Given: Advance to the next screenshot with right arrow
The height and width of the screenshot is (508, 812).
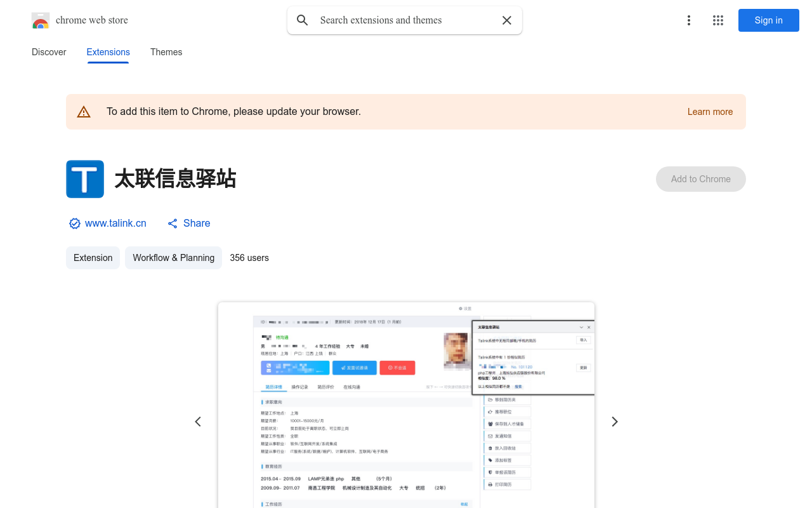Looking at the screenshot, I should [614, 421].
